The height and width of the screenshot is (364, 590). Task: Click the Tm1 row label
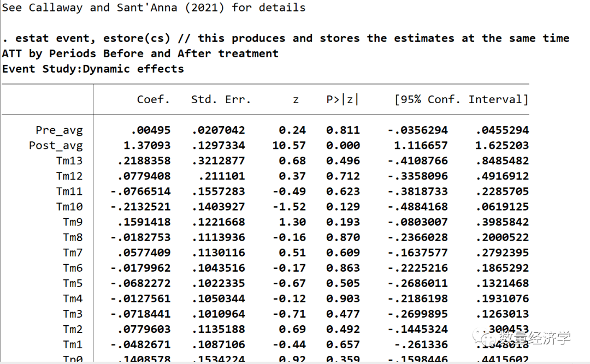[72, 345]
